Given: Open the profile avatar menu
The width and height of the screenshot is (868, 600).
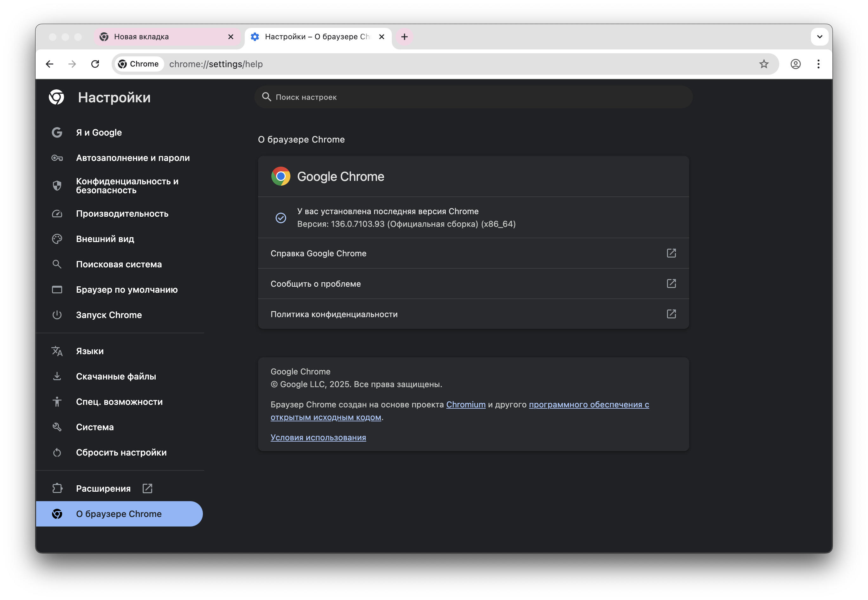Looking at the screenshot, I should tap(795, 64).
